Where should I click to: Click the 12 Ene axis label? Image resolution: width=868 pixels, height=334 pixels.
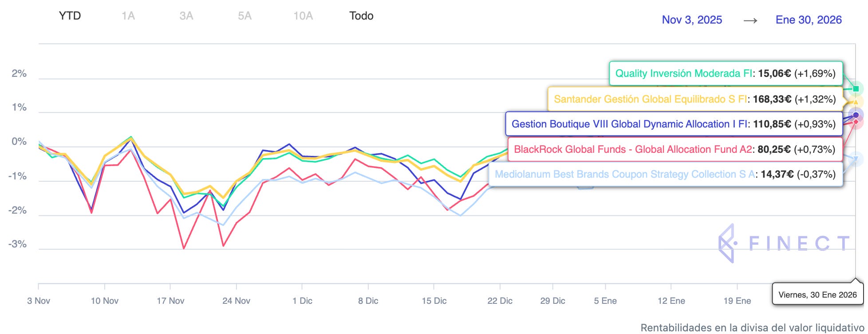click(x=671, y=301)
